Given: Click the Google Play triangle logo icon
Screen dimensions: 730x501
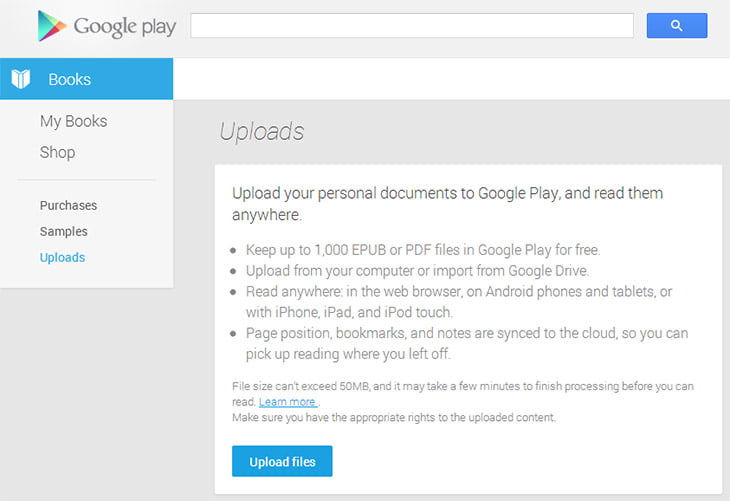Looking at the screenshot, I should pyautogui.click(x=52, y=26).
